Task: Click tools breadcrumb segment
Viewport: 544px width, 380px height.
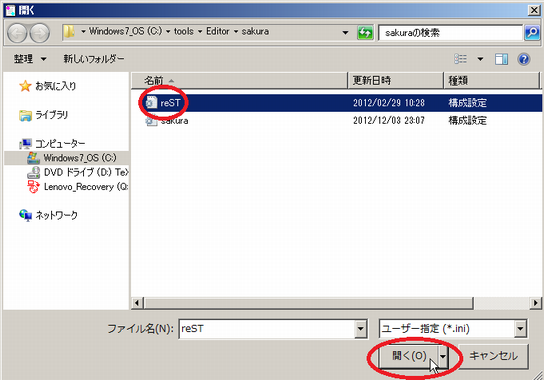Action: (x=184, y=31)
